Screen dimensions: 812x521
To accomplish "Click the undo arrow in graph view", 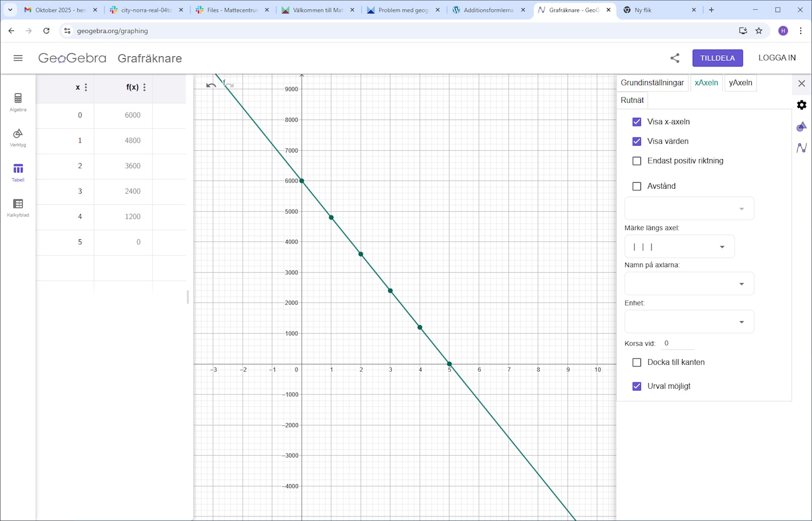I will click(211, 85).
